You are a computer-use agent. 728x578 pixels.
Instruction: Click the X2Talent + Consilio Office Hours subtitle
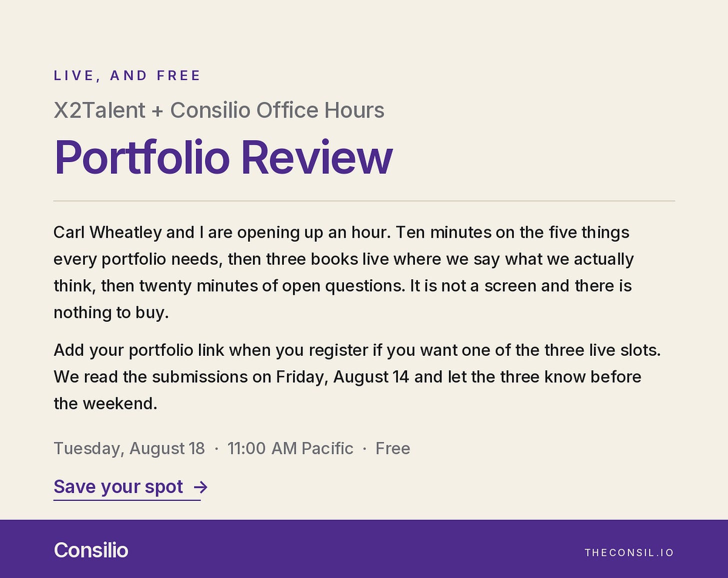219,110
